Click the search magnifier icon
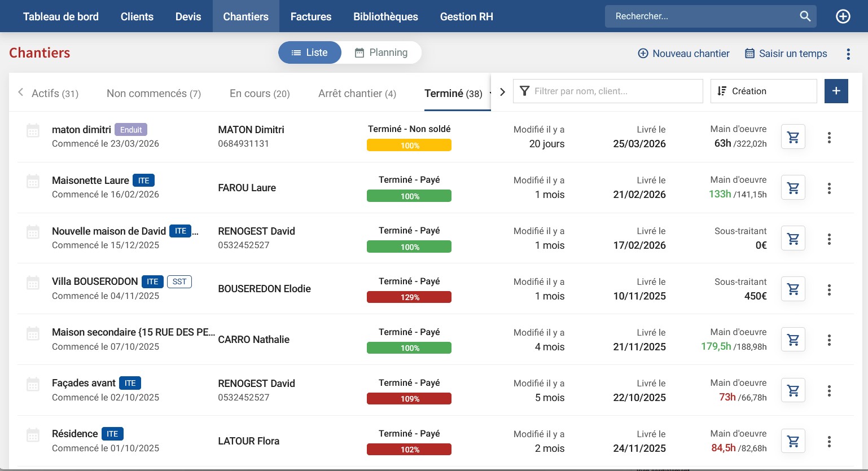868x471 pixels. click(805, 16)
